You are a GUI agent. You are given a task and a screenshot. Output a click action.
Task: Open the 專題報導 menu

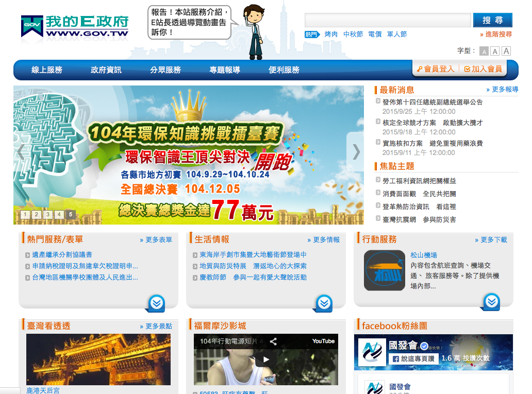click(x=225, y=70)
